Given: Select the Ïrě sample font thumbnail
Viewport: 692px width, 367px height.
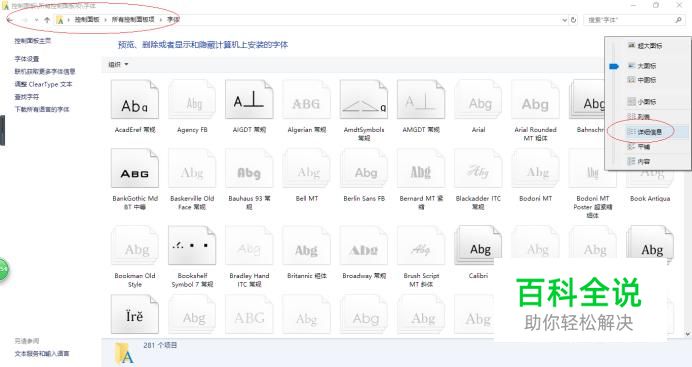Looking at the screenshot, I should 135,314.
